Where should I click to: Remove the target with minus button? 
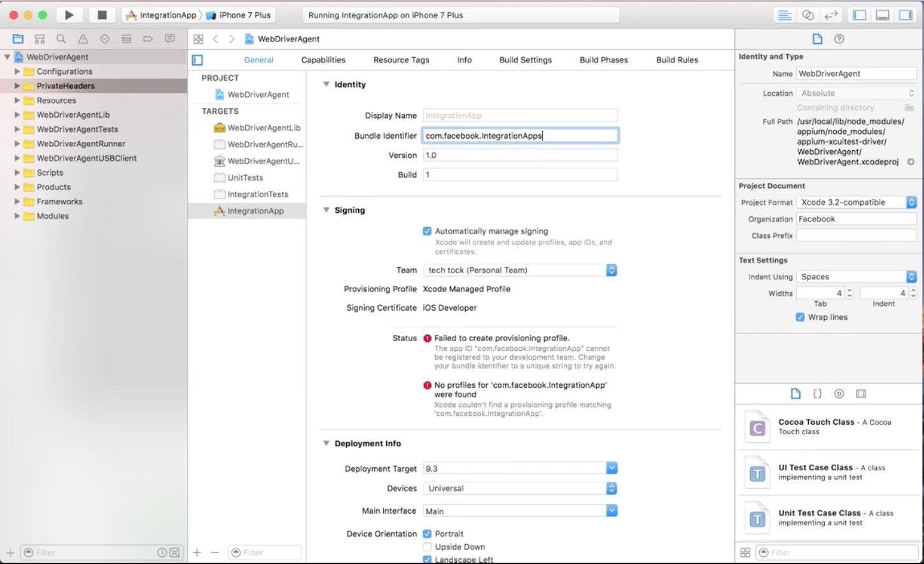(215, 553)
